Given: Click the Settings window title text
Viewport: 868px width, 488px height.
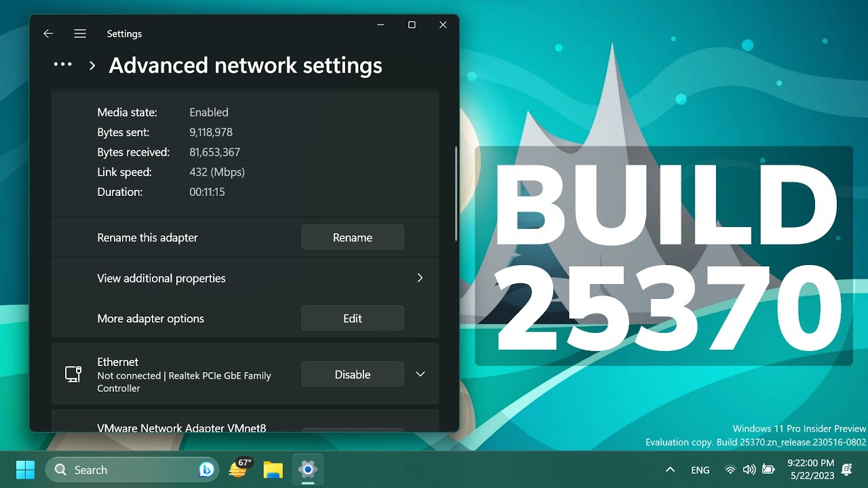Looking at the screenshot, I should pos(124,34).
